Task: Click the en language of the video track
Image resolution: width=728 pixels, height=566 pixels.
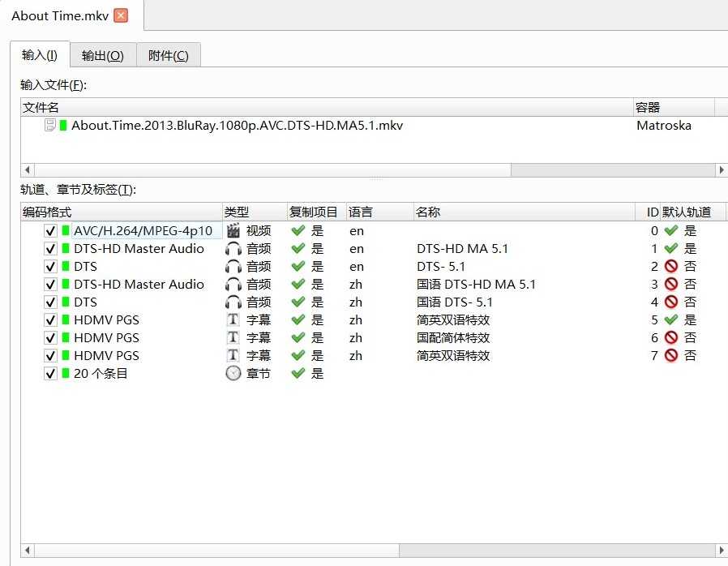Action: point(357,231)
